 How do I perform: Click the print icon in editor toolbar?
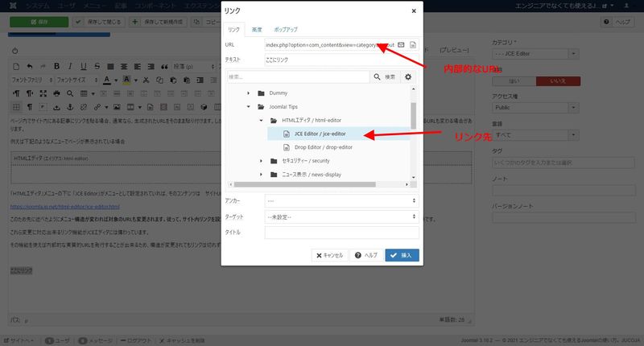[x=57, y=93]
